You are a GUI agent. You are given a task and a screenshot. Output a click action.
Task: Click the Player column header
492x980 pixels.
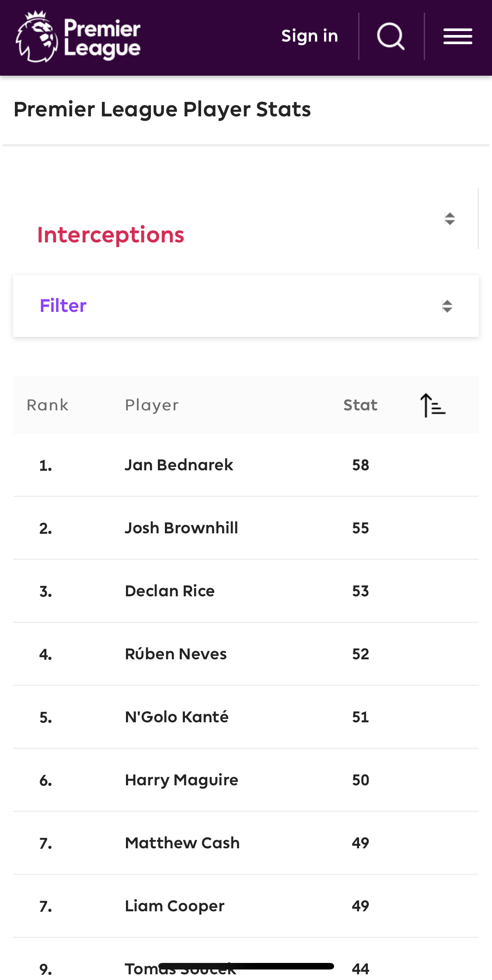[x=152, y=405]
